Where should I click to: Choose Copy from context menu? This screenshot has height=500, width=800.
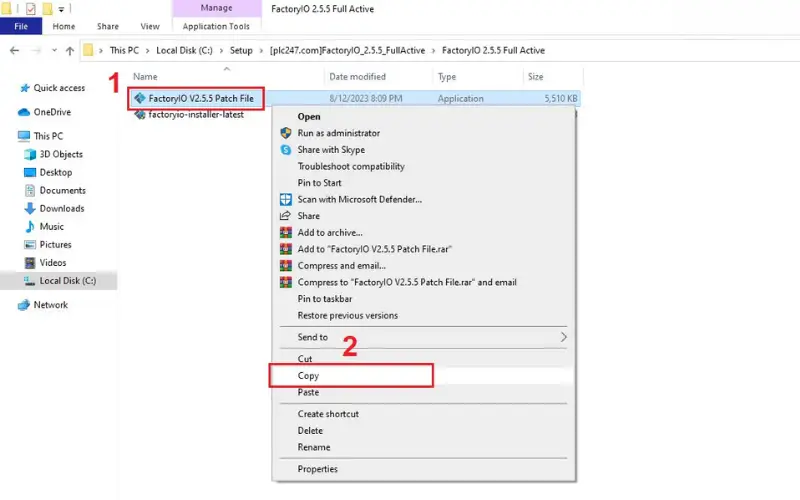pyautogui.click(x=308, y=376)
